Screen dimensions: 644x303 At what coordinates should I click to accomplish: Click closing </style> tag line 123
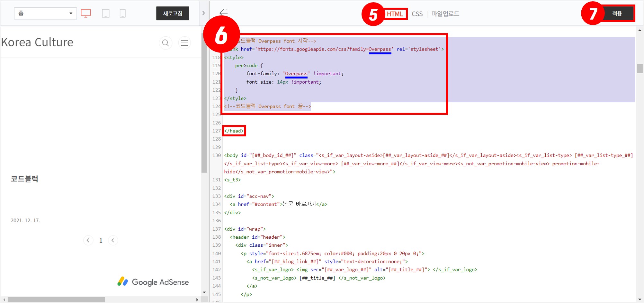point(235,98)
